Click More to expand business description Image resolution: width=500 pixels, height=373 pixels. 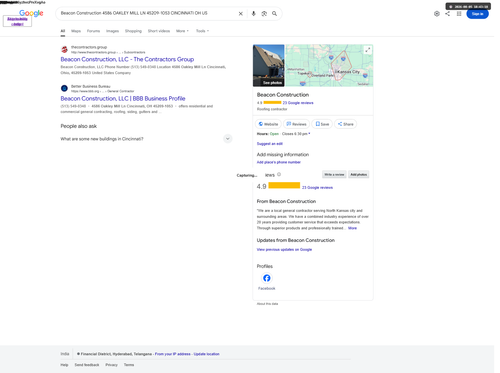coord(352,228)
